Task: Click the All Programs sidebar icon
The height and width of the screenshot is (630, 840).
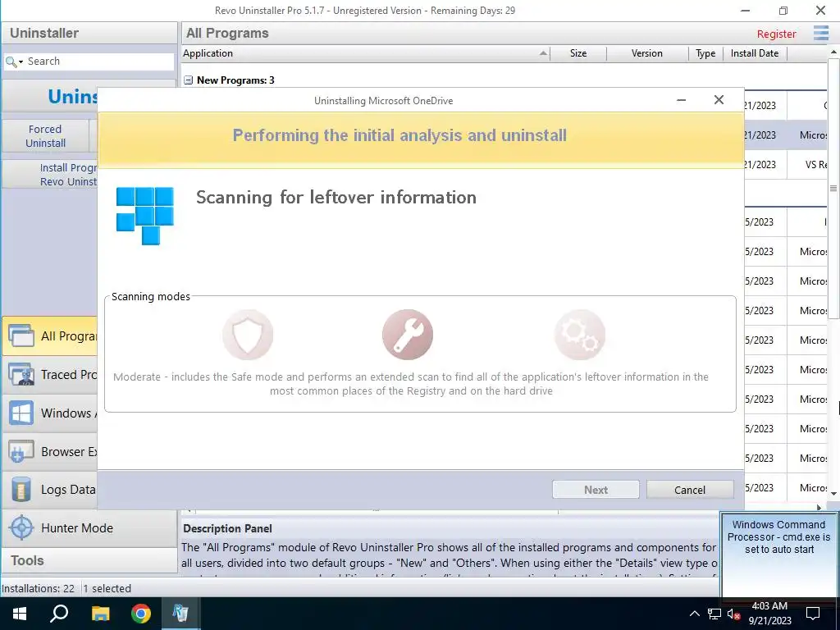Action: (x=21, y=336)
